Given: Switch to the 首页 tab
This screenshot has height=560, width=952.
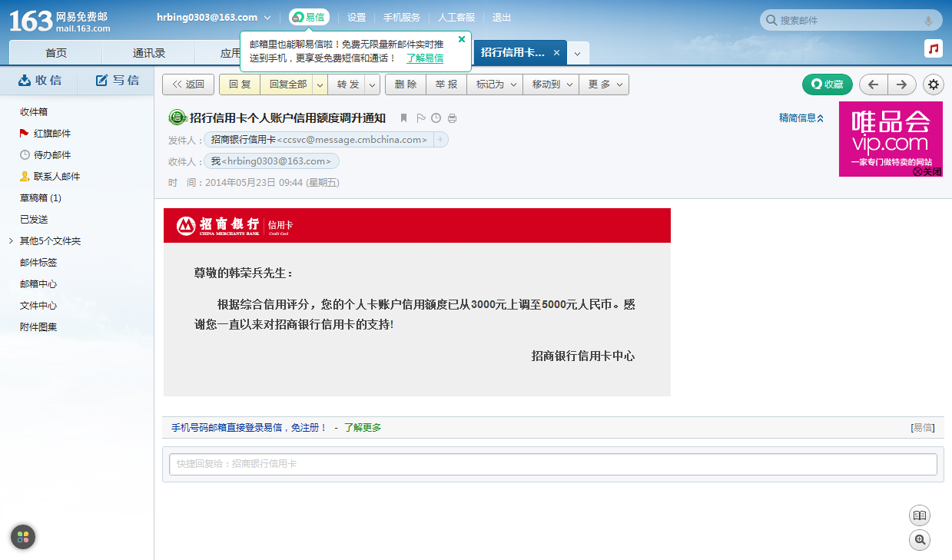Looking at the screenshot, I should tap(56, 53).
